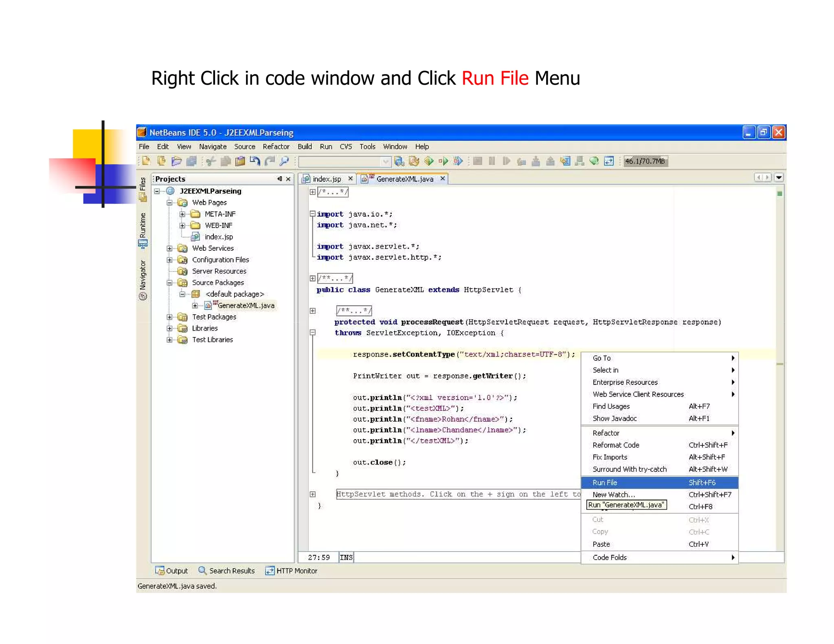Viewport: 834px width, 644px height.
Task: Click the Continue debugger icon
Action: click(x=506, y=161)
